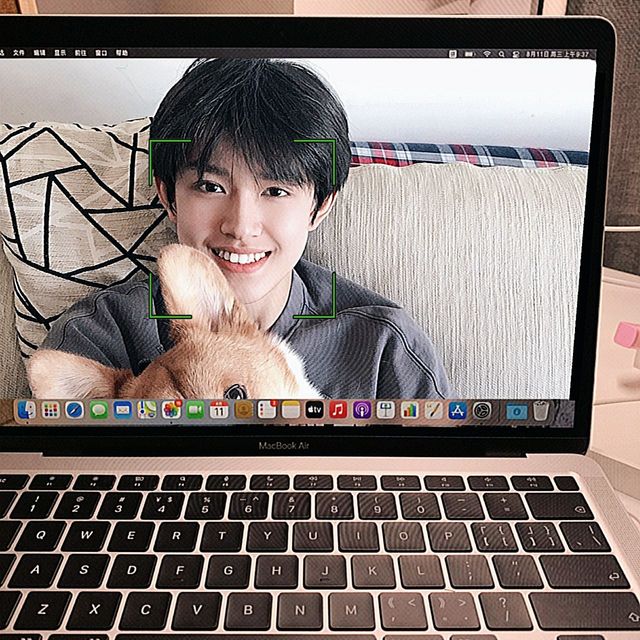
Task: Open the Safari browser icon
Action: 75,409
